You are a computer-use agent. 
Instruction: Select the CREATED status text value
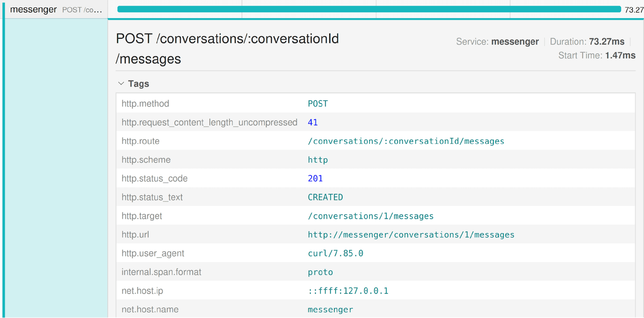click(325, 197)
